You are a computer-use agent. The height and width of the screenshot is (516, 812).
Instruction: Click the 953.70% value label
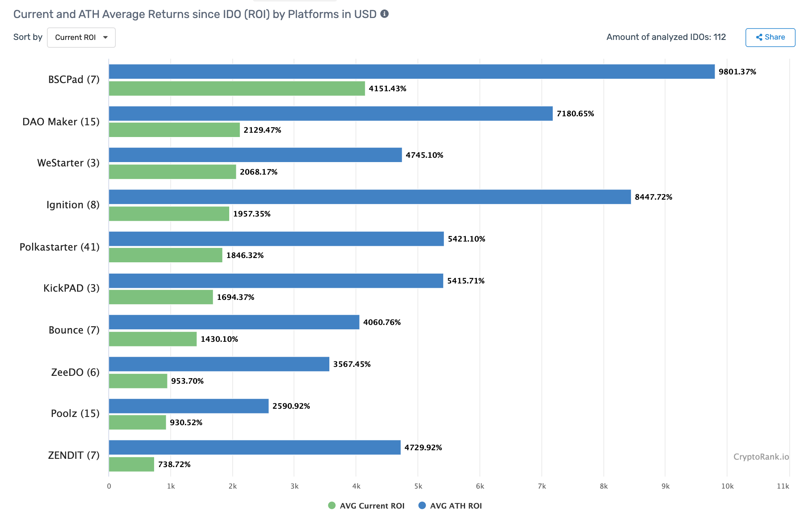(187, 381)
